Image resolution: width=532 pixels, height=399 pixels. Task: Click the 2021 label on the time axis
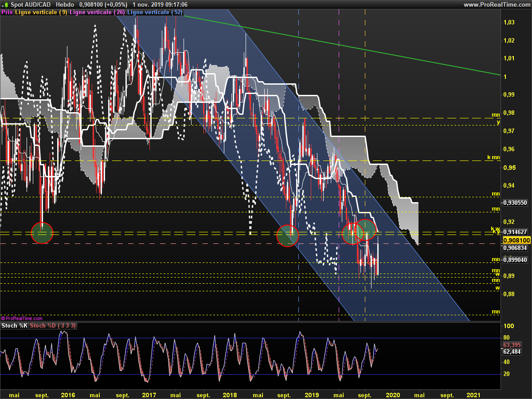tap(474, 395)
